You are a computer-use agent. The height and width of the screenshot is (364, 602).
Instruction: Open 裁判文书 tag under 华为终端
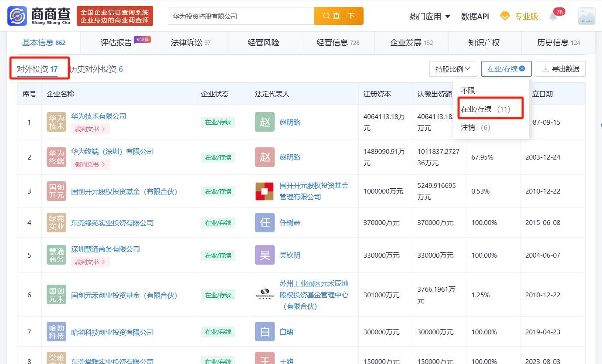coord(90,164)
